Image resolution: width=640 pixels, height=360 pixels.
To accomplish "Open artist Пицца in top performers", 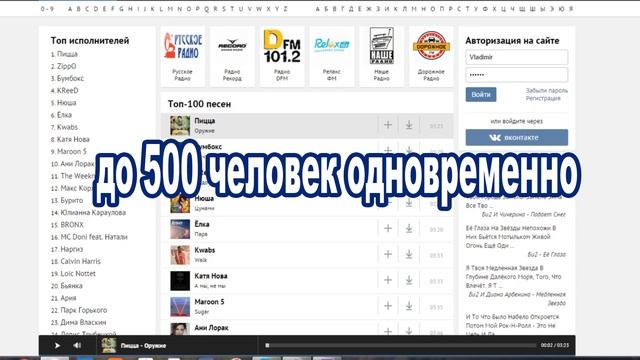I will (x=67, y=54).
